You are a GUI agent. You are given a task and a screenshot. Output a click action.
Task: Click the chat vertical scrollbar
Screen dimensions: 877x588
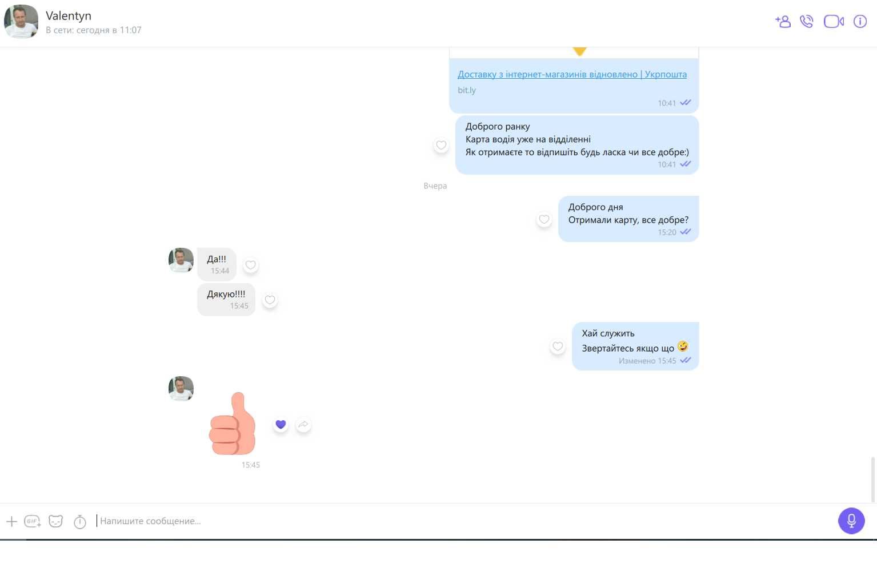(x=872, y=480)
